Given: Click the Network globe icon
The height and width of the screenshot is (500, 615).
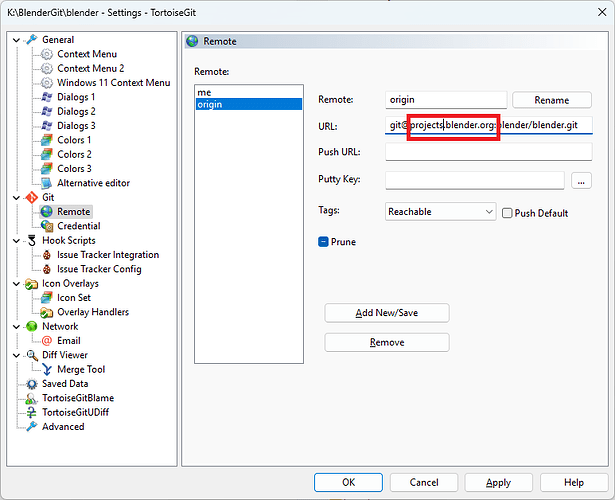Looking at the screenshot, I should [x=31, y=327].
